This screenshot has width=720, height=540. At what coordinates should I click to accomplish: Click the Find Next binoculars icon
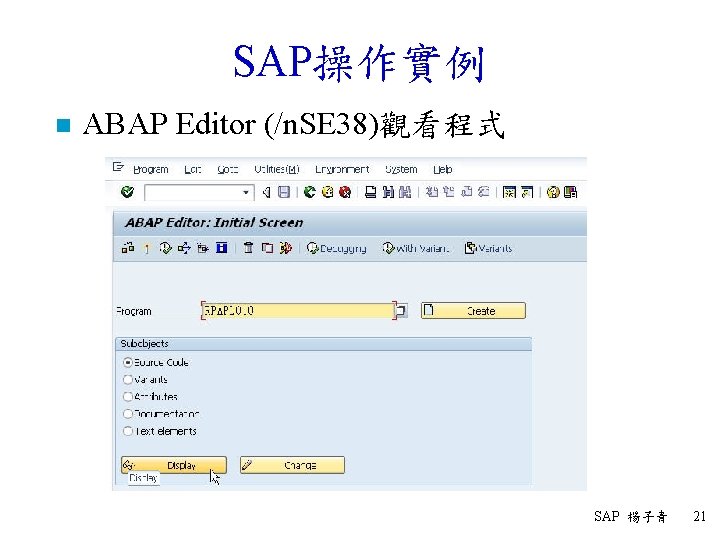pyautogui.click(x=405, y=192)
